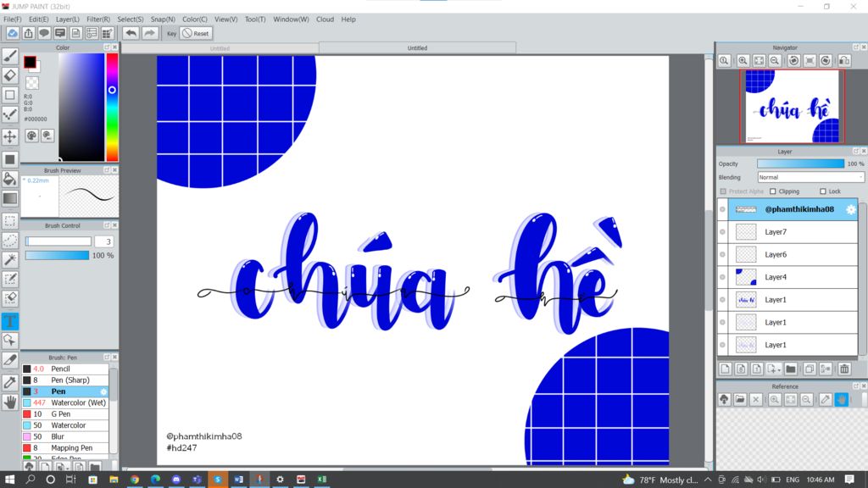868x488 pixels.
Task: Click the brush size value field
Action: click(x=104, y=241)
